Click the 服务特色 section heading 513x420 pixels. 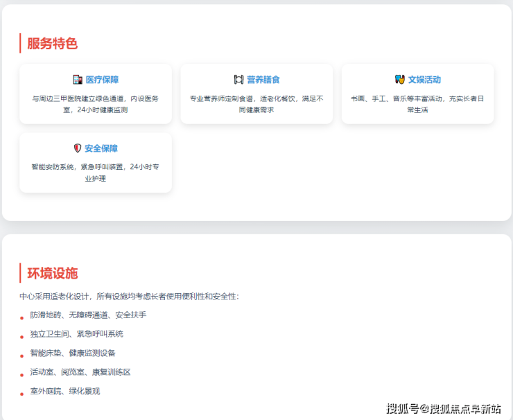point(52,44)
